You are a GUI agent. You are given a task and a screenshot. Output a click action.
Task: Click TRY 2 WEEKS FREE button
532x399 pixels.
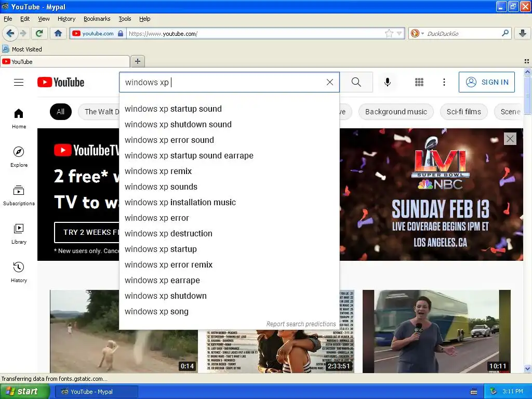pos(87,232)
